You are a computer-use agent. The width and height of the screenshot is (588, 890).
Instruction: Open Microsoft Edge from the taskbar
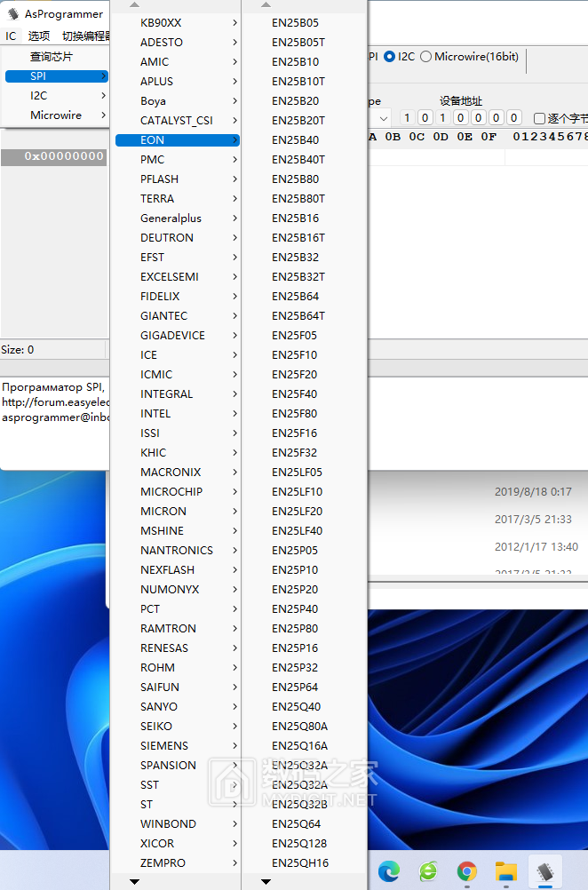click(389, 870)
